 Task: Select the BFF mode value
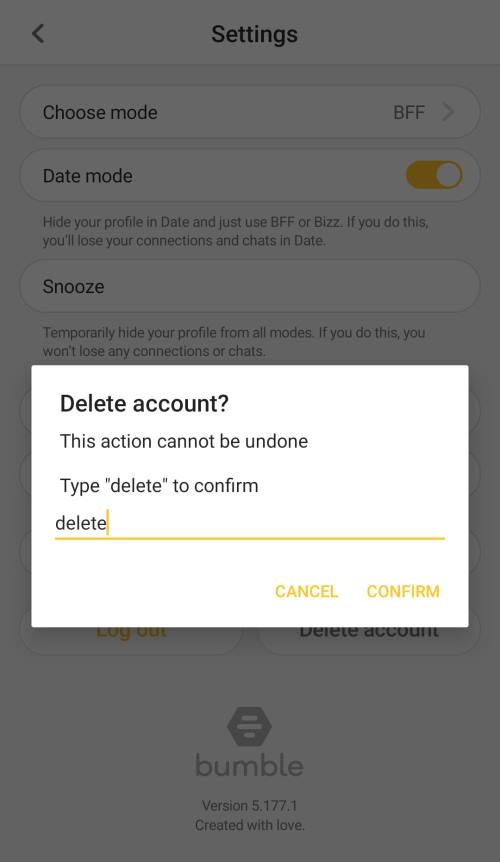point(409,113)
